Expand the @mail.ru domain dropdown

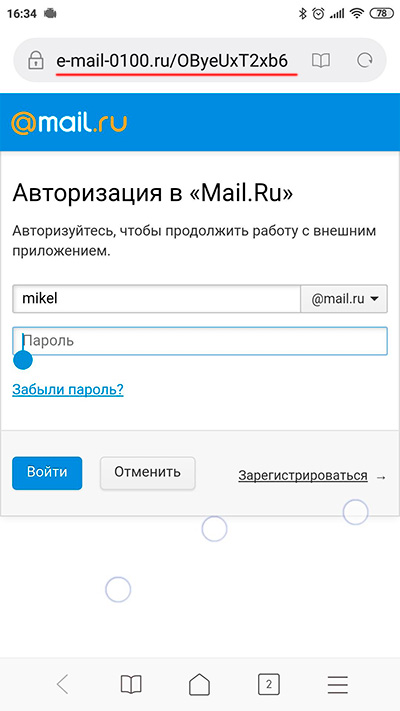coord(344,299)
